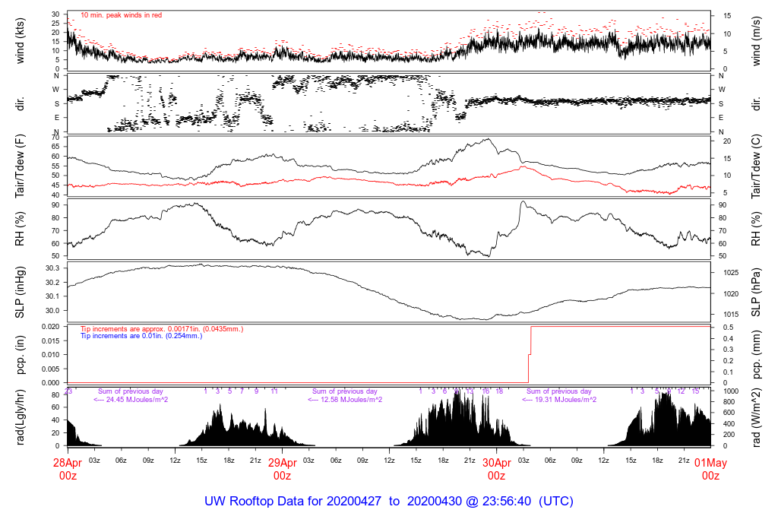Click the 'SLP (hPa)' axis label

756,293
